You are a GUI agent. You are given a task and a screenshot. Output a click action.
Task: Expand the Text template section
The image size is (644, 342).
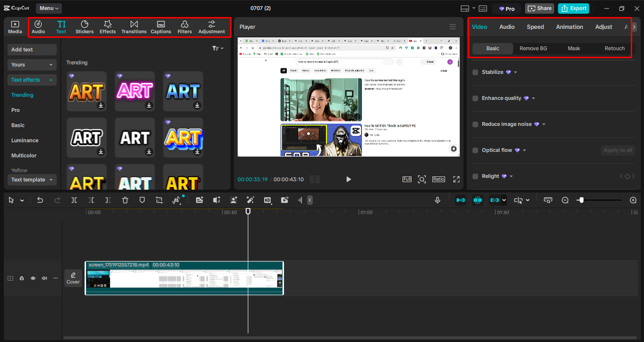click(x=32, y=180)
